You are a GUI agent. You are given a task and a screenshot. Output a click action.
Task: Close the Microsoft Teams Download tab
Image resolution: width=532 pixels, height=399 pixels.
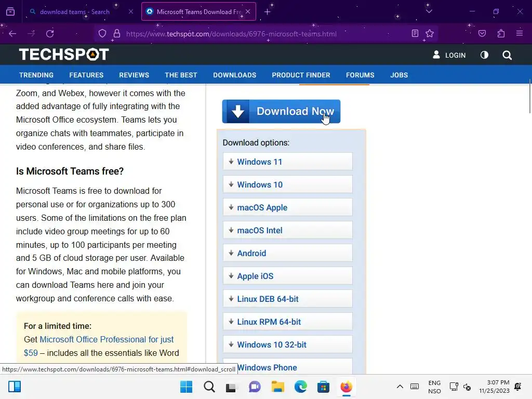[x=248, y=11]
